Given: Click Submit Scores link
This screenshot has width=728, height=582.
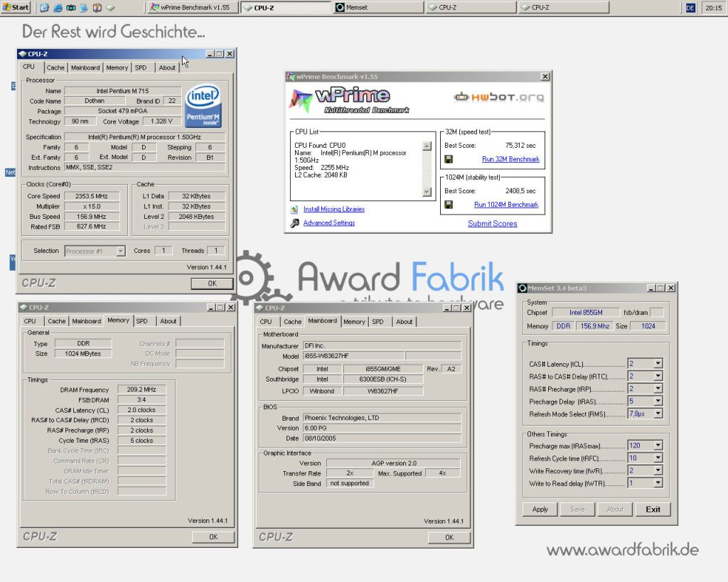Looking at the screenshot, I should [492, 224].
